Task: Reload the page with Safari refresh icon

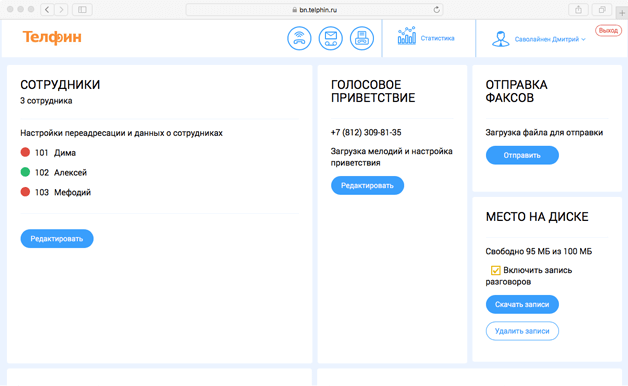Action: pos(437,10)
